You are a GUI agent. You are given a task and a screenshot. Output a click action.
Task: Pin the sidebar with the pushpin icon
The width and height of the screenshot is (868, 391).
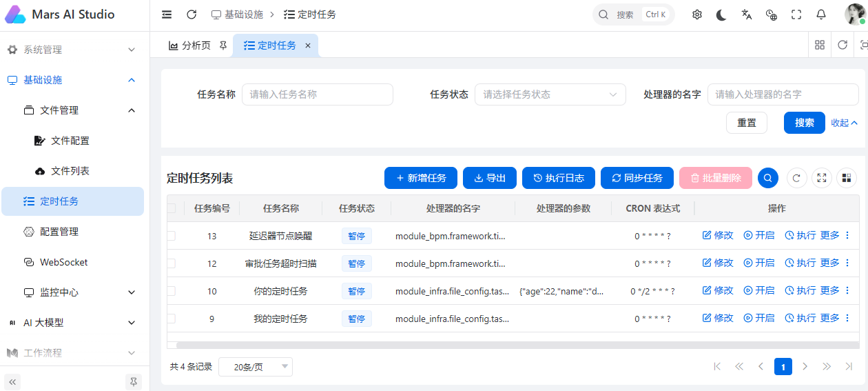tap(134, 381)
